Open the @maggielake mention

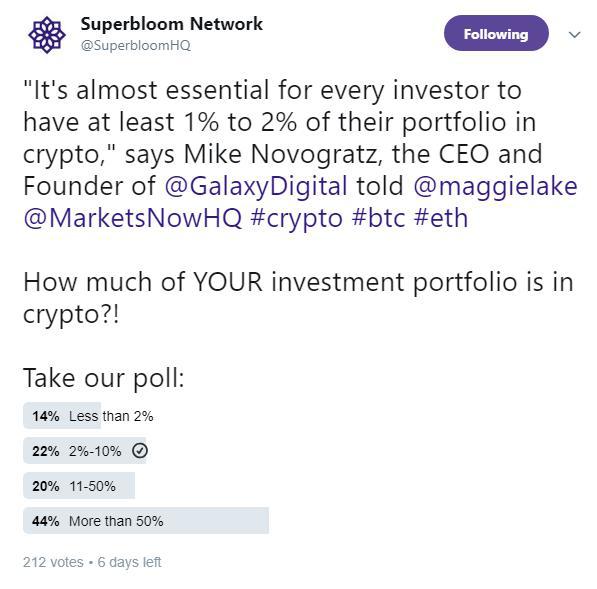pyautogui.click(x=495, y=186)
